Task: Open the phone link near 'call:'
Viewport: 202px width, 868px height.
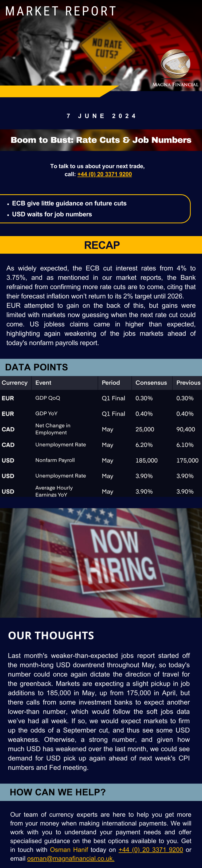Action: [104, 174]
